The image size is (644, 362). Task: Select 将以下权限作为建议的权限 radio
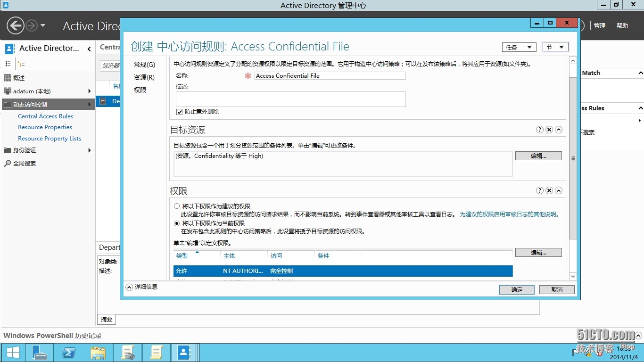pos(177,206)
